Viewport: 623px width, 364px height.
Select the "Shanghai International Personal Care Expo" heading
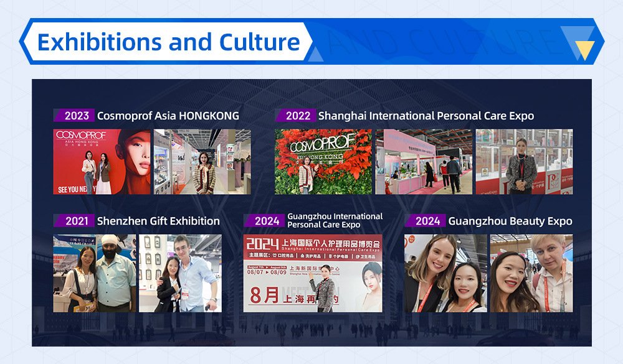coord(426,116)
